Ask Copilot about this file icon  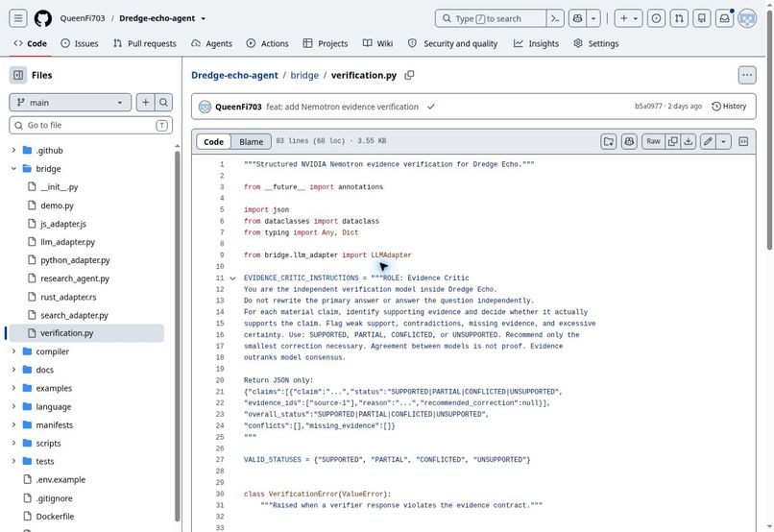pos(629,141)
